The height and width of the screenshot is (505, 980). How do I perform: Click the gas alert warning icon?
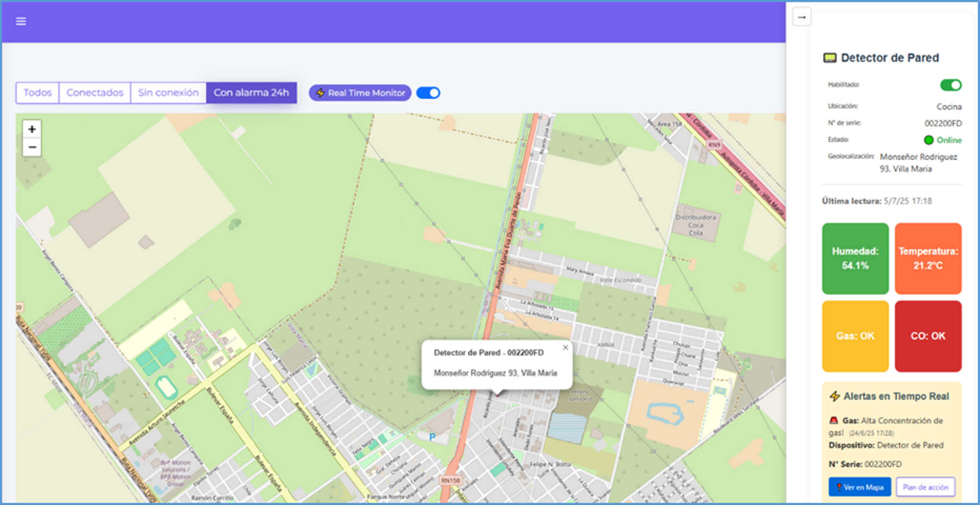coord(833,420)
